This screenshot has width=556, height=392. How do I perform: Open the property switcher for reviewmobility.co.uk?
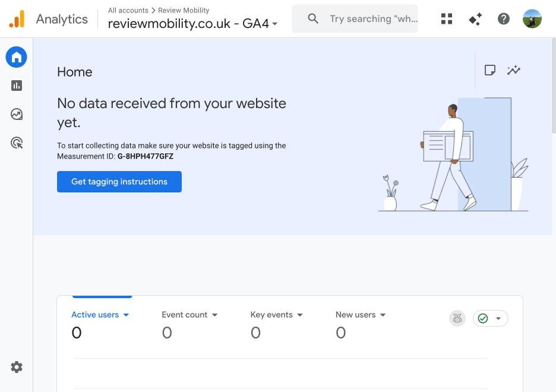click(x=274, y=24)
